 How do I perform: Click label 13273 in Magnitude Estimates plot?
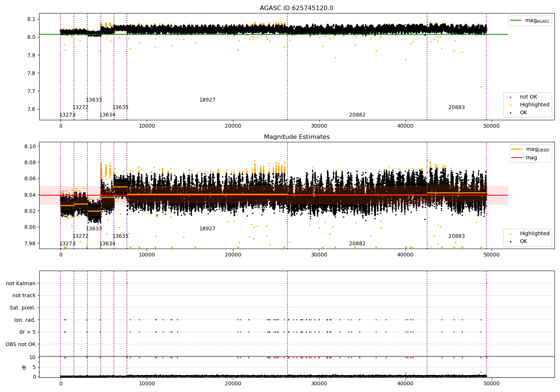tap(68, 244)
